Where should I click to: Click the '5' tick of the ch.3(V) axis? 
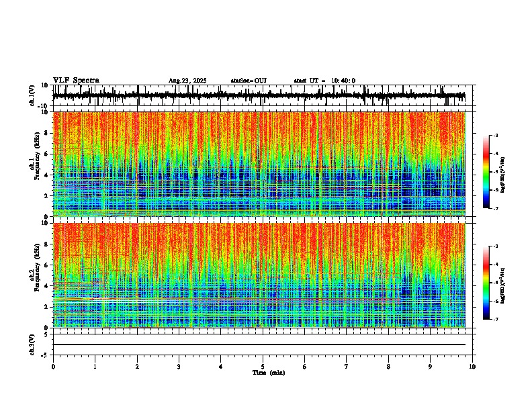click(47, 334)
